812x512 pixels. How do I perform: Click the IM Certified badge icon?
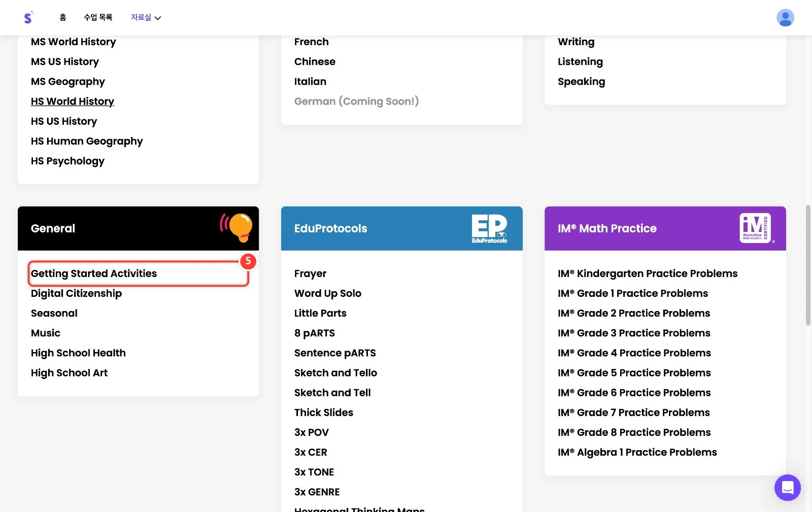tap(756, 228)
